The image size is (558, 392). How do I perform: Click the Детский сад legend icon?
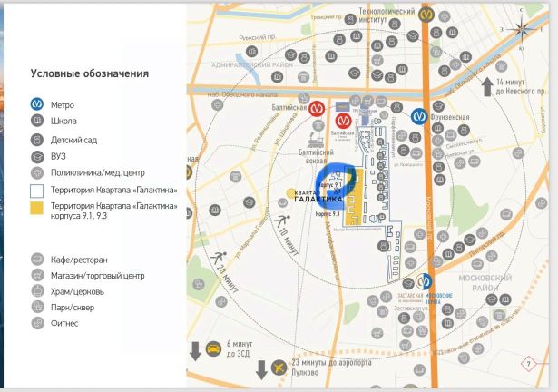click(36, 140)
